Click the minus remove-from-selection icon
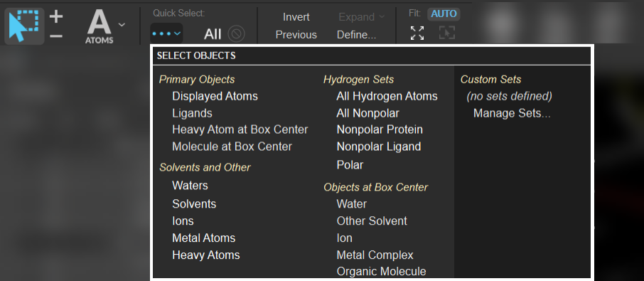Viewport: 644px width, 281px height. [56, 36]
